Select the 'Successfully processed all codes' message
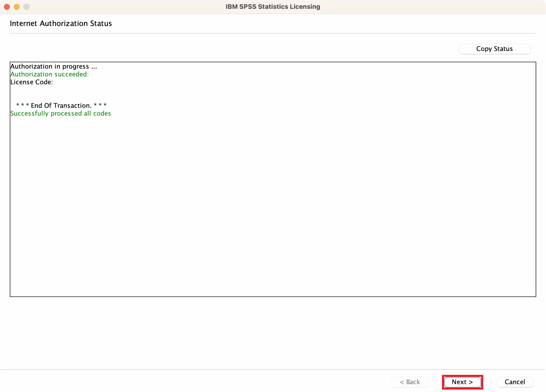The image size is (546, 392). coord(61,113)
